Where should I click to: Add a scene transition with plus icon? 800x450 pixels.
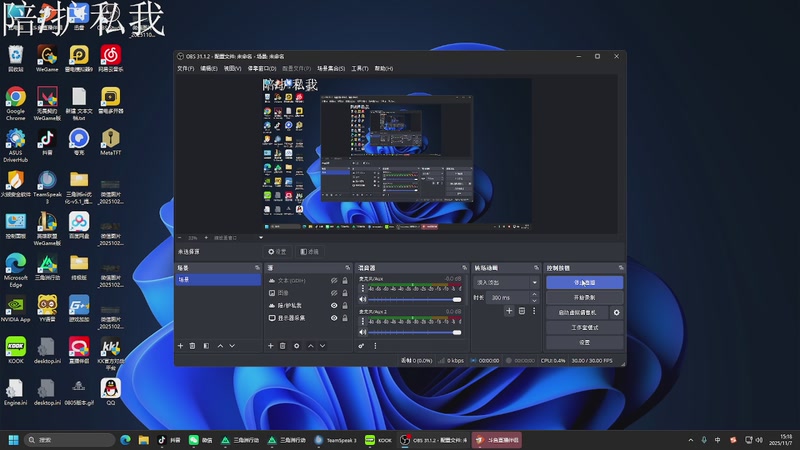coord(508,311)
